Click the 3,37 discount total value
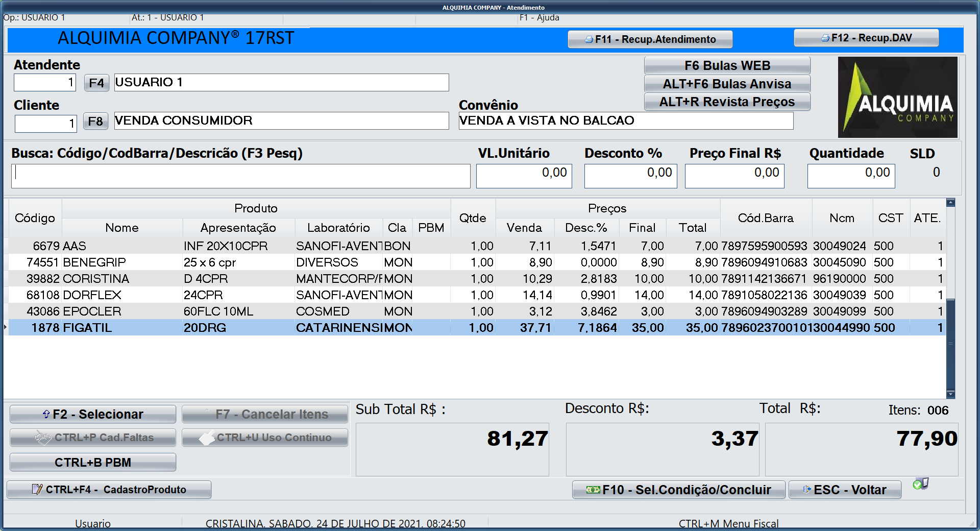This screenshot has height=531, width=980. click(735, 439)
